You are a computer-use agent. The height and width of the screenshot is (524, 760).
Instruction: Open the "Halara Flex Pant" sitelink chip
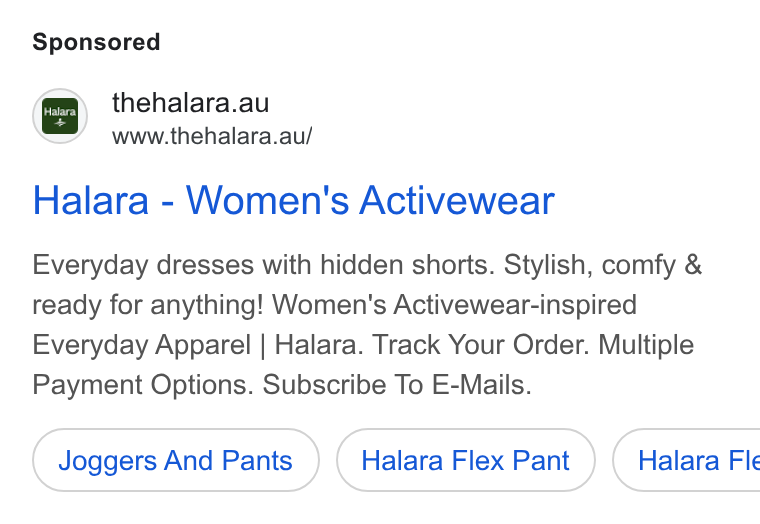click(x=465, y=460)
